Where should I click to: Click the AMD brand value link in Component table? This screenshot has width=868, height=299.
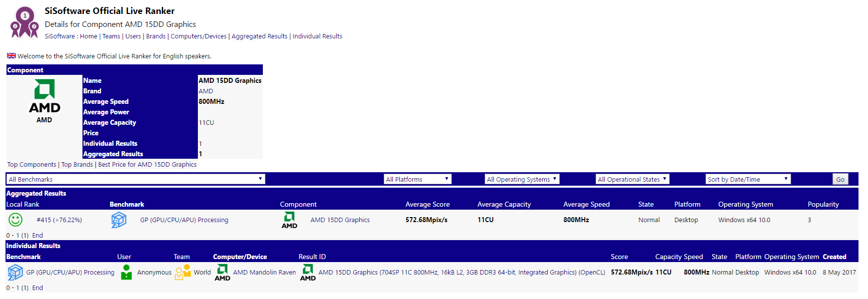coord(206,91)
